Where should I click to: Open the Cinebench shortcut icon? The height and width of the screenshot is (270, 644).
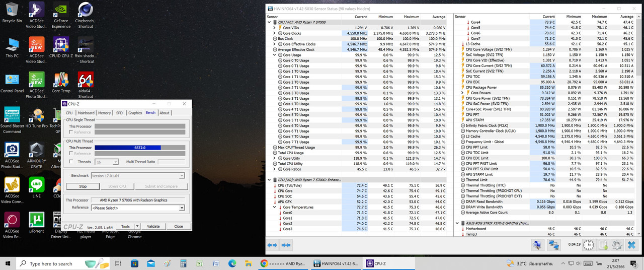click(86, 15)
